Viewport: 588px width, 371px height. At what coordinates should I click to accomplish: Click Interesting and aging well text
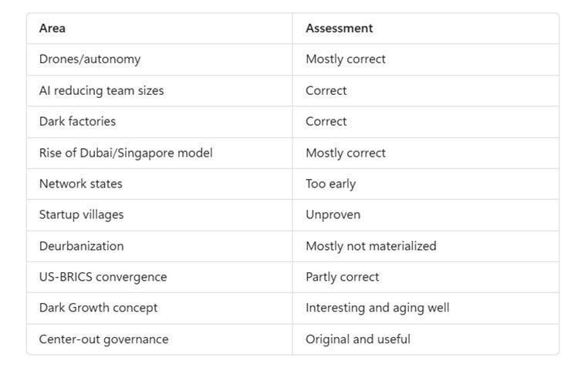377,308
